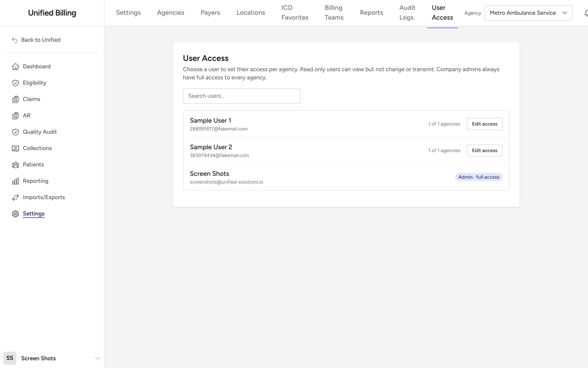This screenshot has height=368, width=588.
Task: Select email 383974434@fakemail.com
Action: click(219, 156)
